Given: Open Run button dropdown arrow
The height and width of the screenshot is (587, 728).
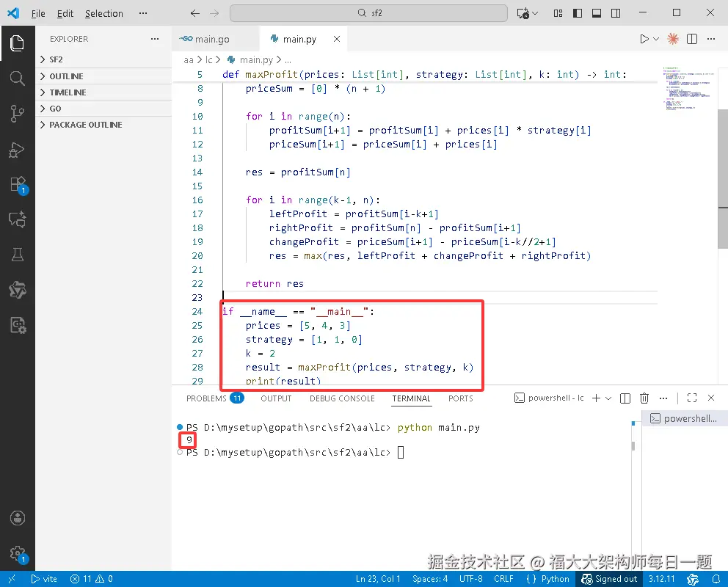Looking at the screenshot, I should pos(656,39).
